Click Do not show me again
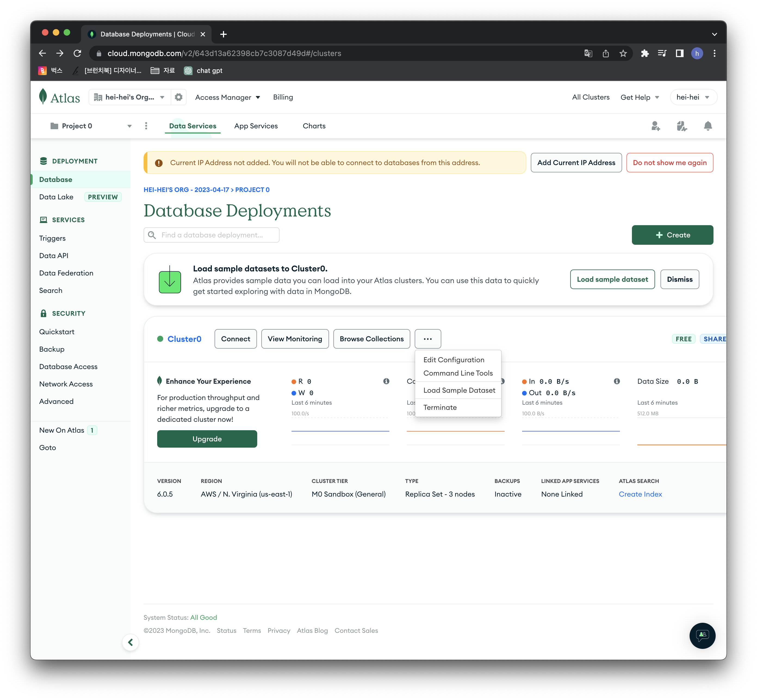Image resolution: width=757 pixels, height=700 pixels. point(669,163)
